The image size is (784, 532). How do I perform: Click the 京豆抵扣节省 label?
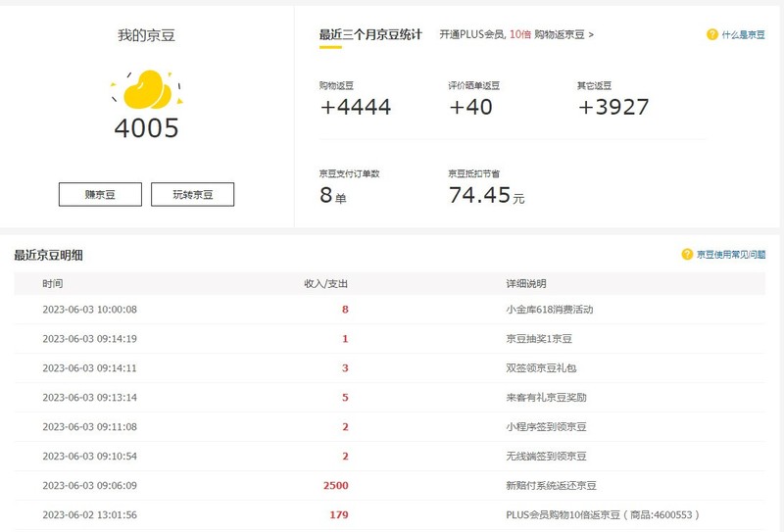(474, 173)
